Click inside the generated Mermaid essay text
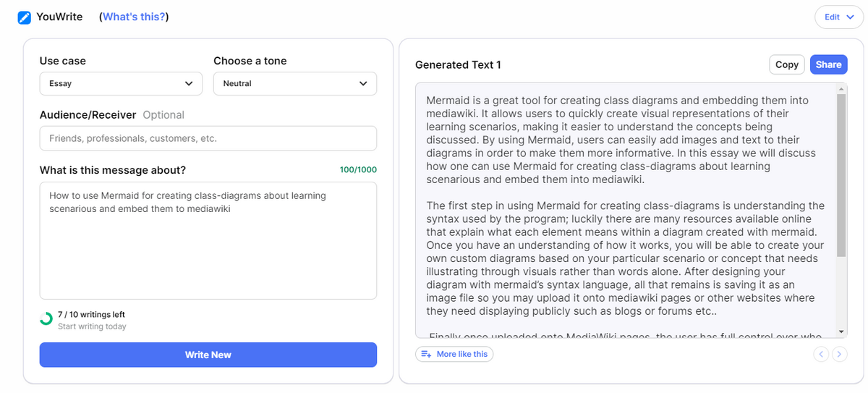868x393 pixels. click(622, 217)
